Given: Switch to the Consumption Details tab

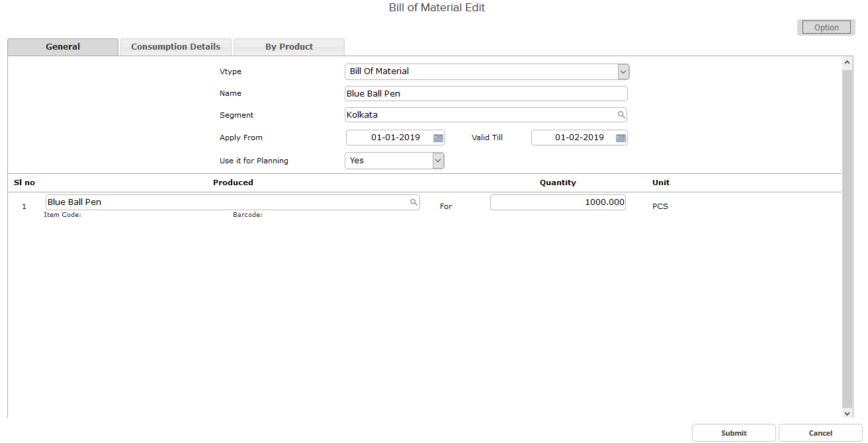Looking at the screenshot, I should coord(175,46).
